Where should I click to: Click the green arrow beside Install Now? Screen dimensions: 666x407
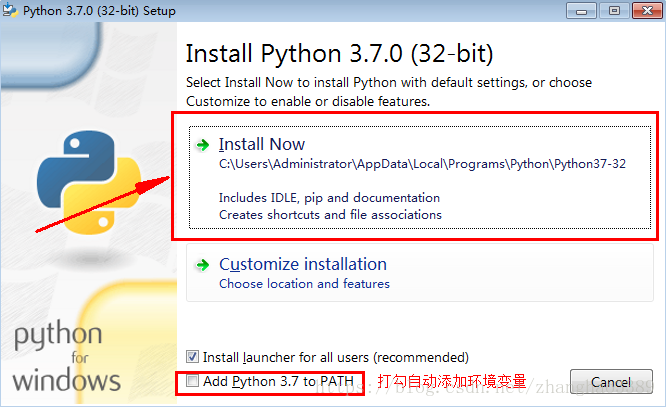click(x=203, y=145)
